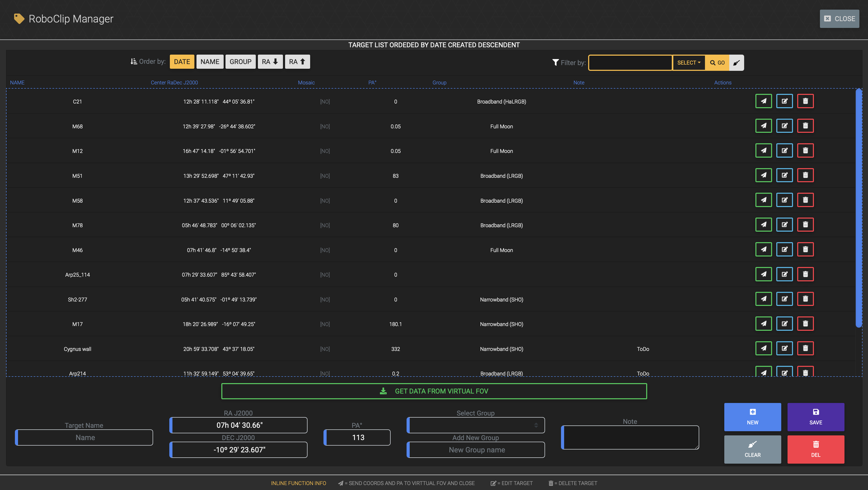The width and height of the screenshot is (868, 490).
Task: Order list by DATE
Action: point(182,62)
